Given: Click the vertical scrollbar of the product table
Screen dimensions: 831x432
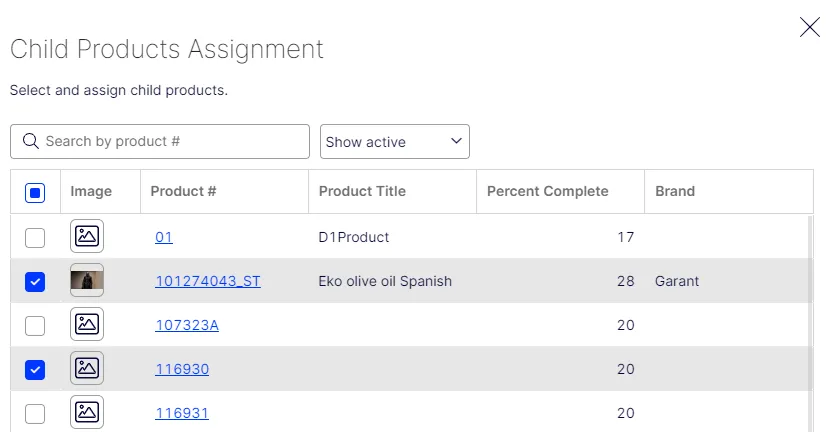Looking at the screenshot, I should [x=810, y=323].
